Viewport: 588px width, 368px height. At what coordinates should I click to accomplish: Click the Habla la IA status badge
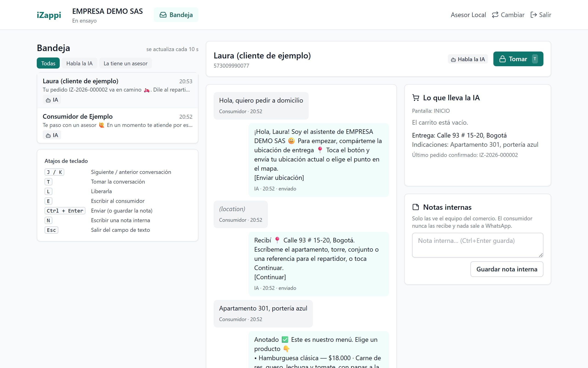(468, 59)
